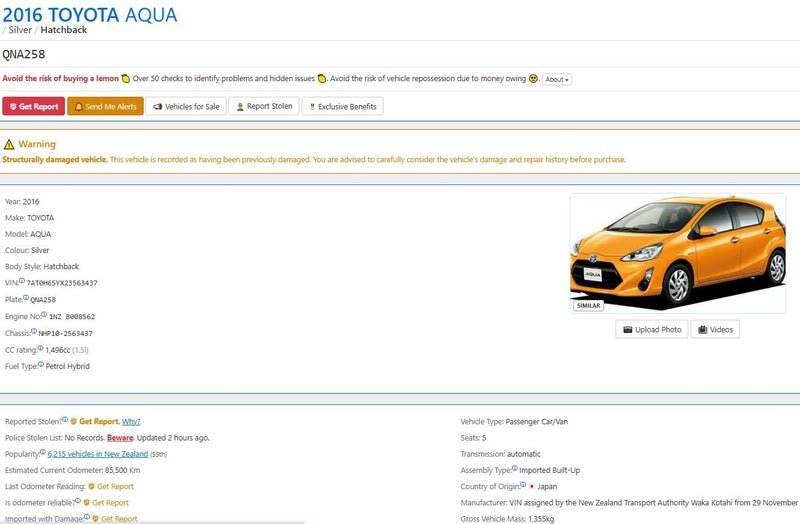
Task: Open the Videos button
Action: [x=715, y=329]
